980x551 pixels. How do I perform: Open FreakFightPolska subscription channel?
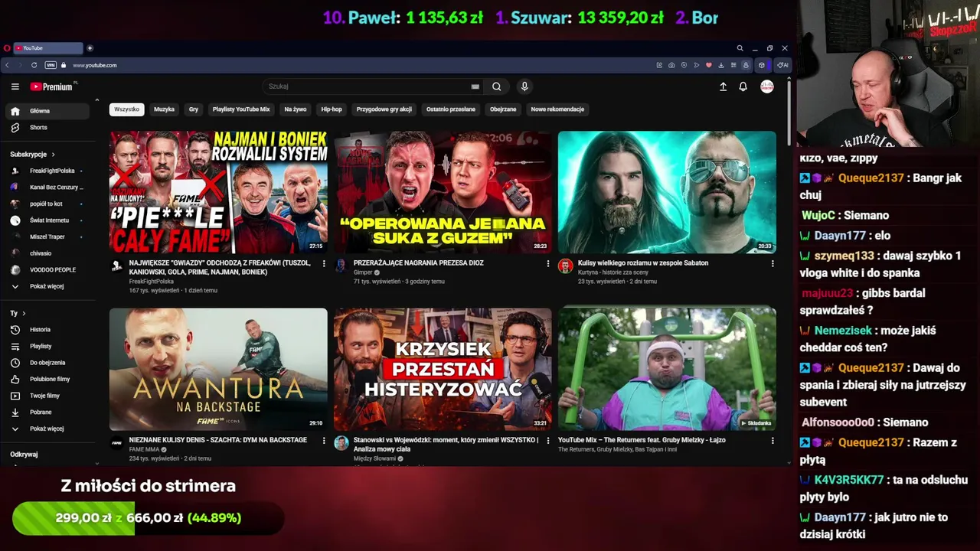[x=49, y=171]
